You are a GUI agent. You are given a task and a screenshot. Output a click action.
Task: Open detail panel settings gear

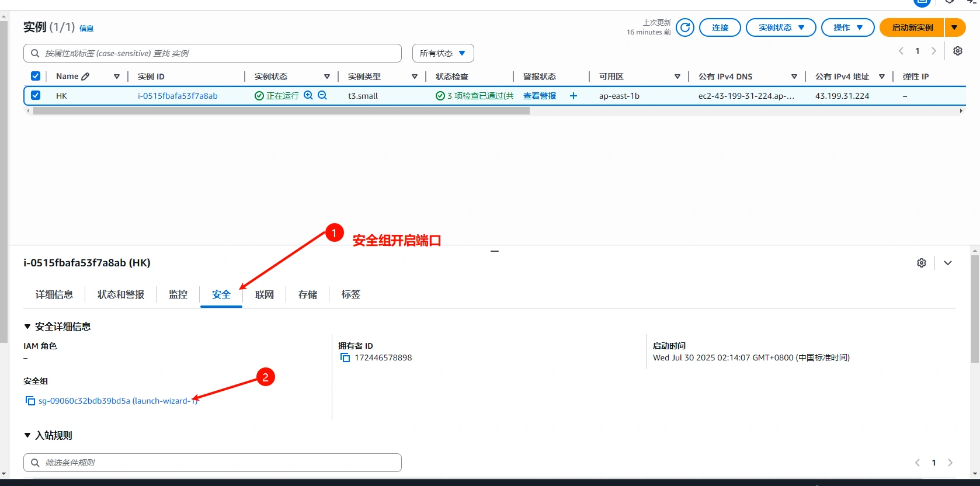point(922,263)
